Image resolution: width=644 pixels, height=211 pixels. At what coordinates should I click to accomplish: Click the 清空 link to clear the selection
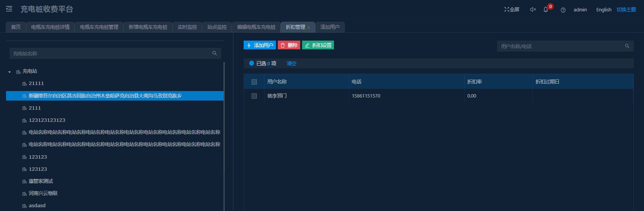(x=291, y=63)
